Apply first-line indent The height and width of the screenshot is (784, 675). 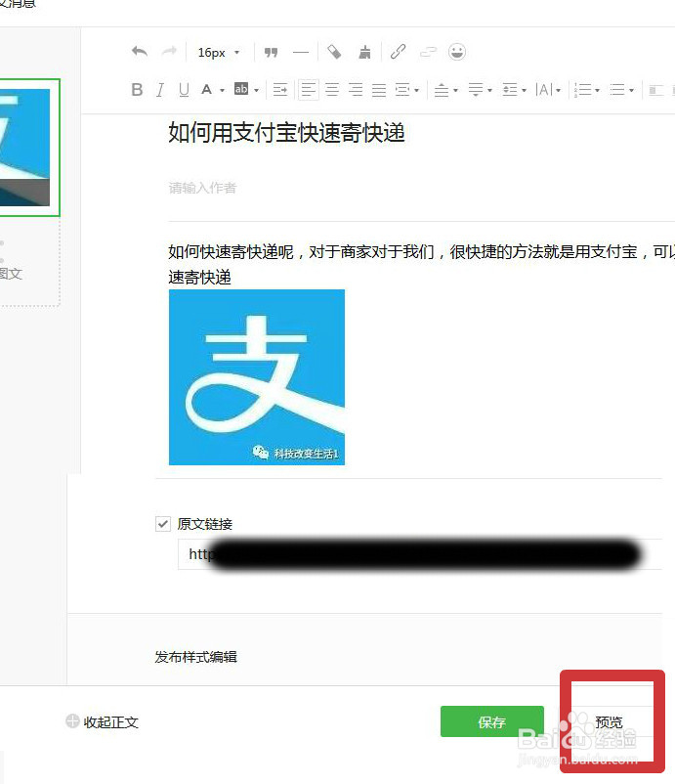pos(280,90)
